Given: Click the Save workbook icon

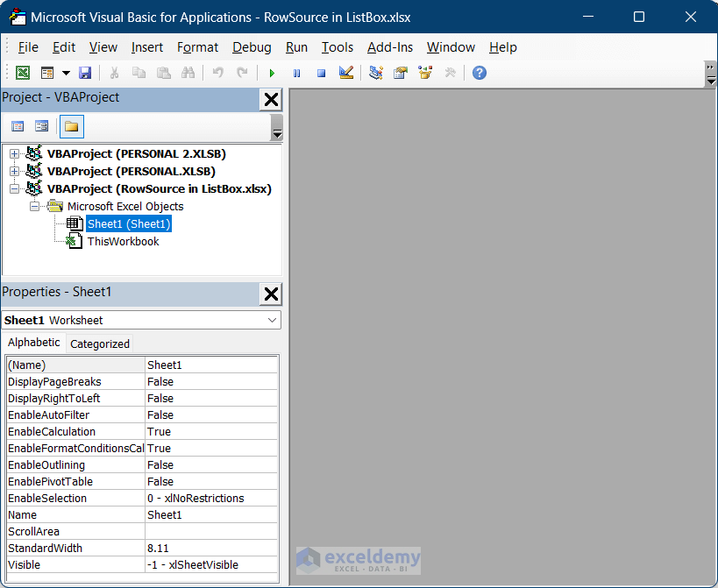Looking at the screenshot, I should (85, 73).
